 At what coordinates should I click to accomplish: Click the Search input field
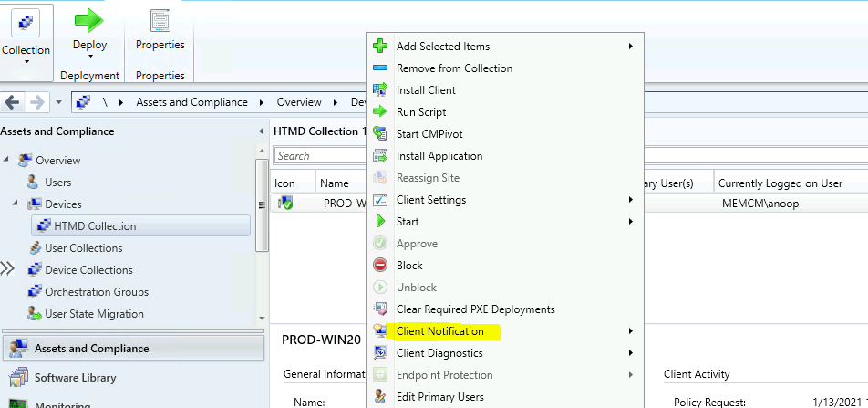click(x=319, y=156)
